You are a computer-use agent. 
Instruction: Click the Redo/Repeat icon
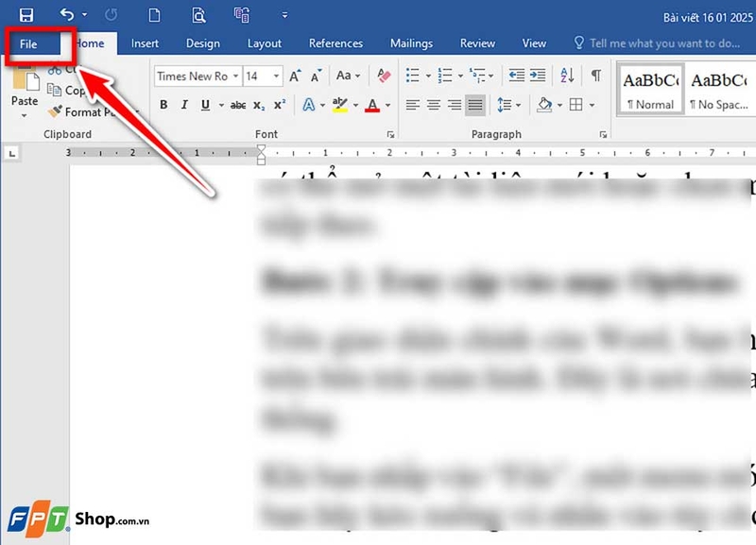pos(111,15)
